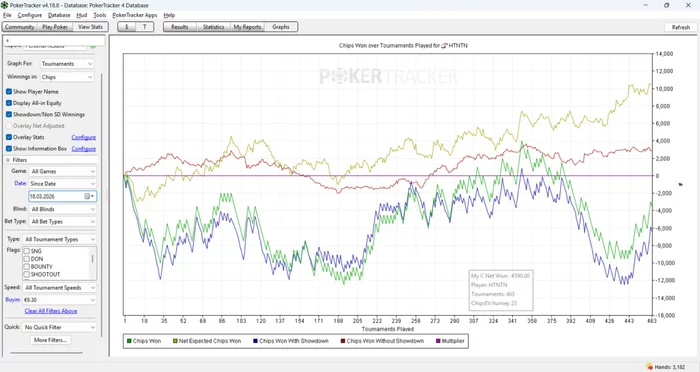Click the player icon beside HTNTN title
Viewport: 700px width, 372px height.
coord(444,46)
